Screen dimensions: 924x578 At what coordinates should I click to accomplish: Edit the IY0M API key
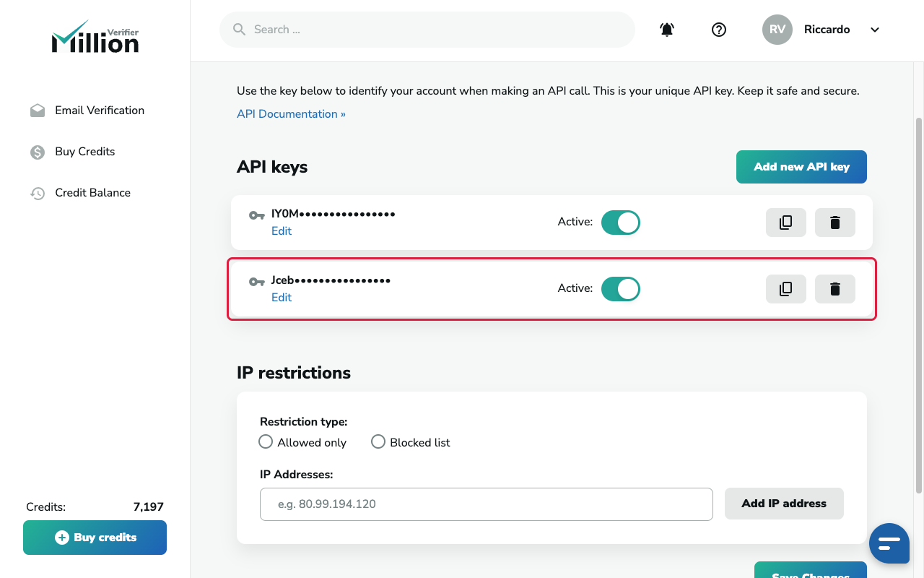click(282, 231)
